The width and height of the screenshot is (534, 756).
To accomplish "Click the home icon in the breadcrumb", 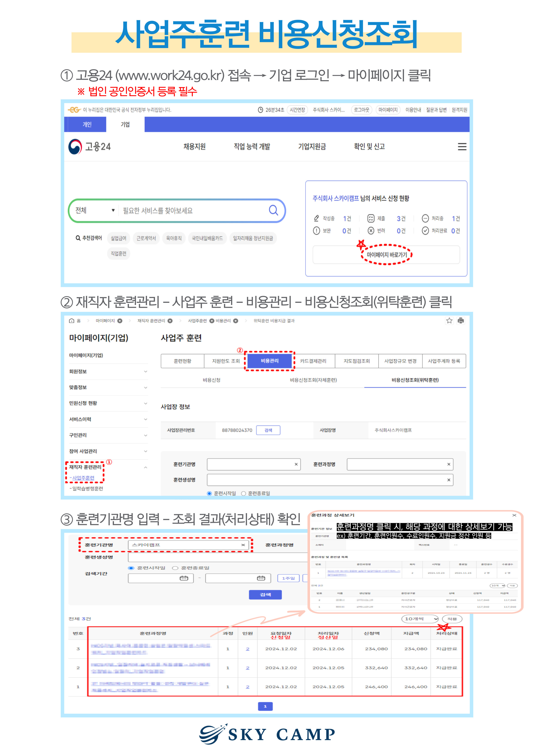I will [x=71, y=320].
